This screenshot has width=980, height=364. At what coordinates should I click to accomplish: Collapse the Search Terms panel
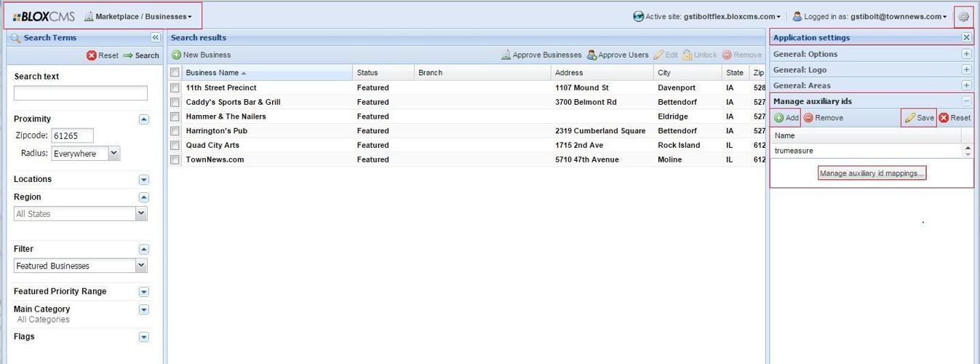point(155,38)
